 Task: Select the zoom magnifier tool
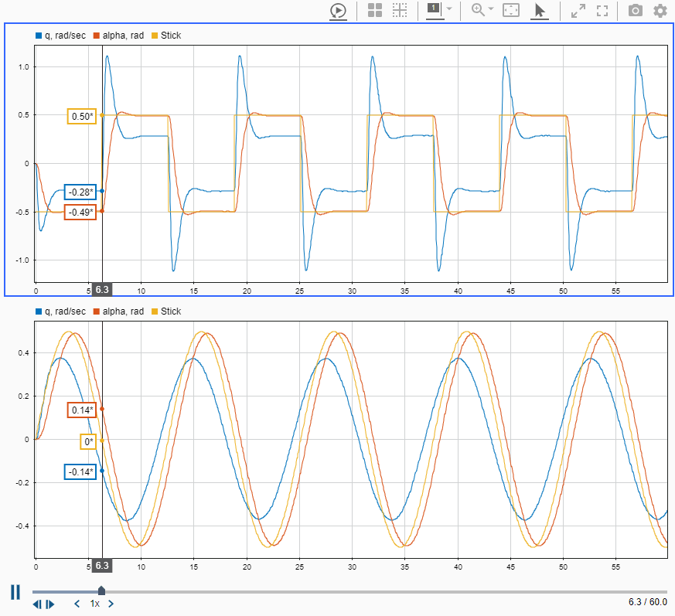478,10
